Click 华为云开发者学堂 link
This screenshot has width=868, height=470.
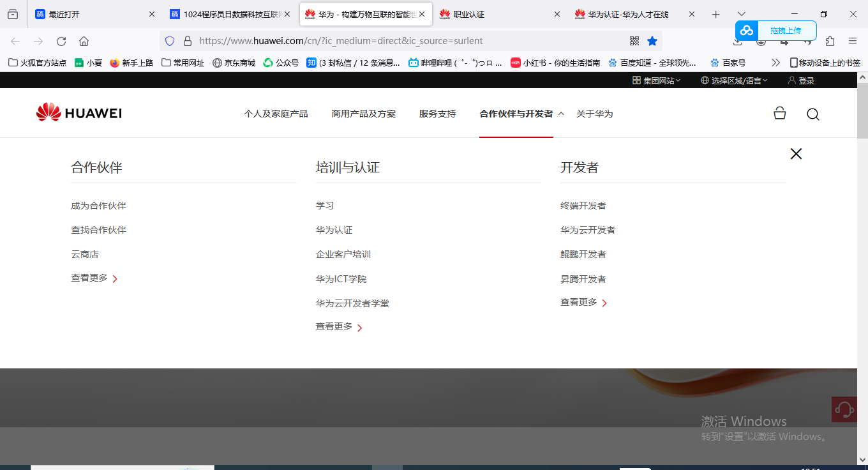coord(352,303)
